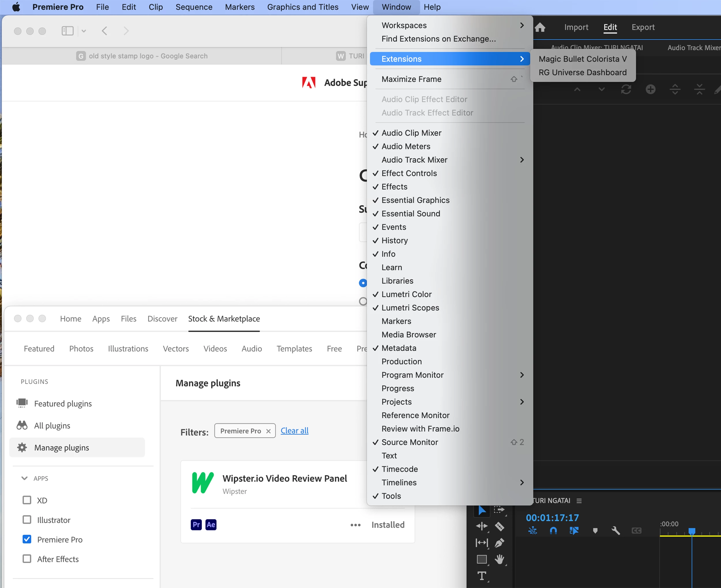Viewport: 721px width, 588px height.
Task: Click the Ripple Edit tool
Action: 481,526
